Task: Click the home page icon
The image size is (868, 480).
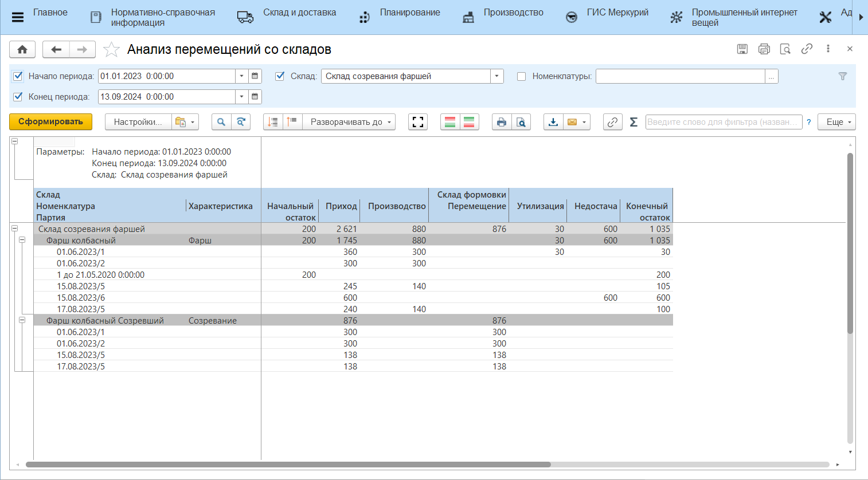Action: tap(22, 50)
